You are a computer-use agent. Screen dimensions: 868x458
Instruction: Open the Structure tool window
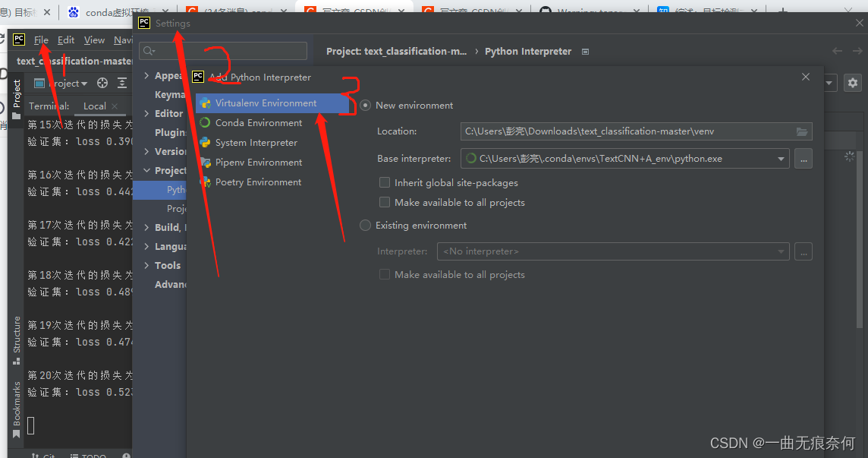click(17, 340)
